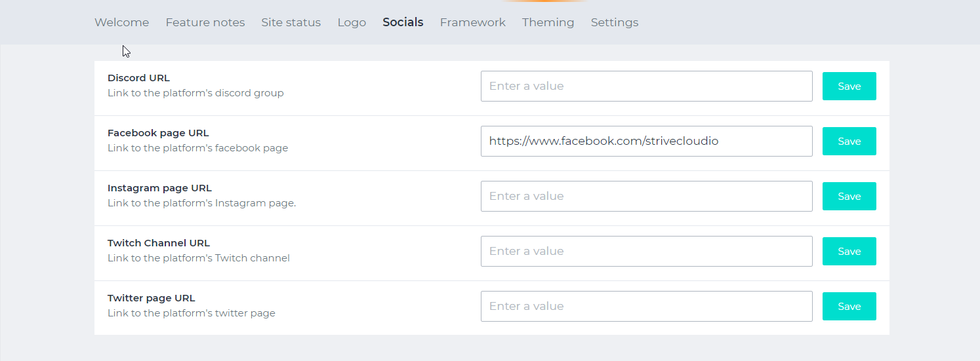This screenshot has width=980, height=361.
Task: Go to the Site status tab
Action: 291,22
